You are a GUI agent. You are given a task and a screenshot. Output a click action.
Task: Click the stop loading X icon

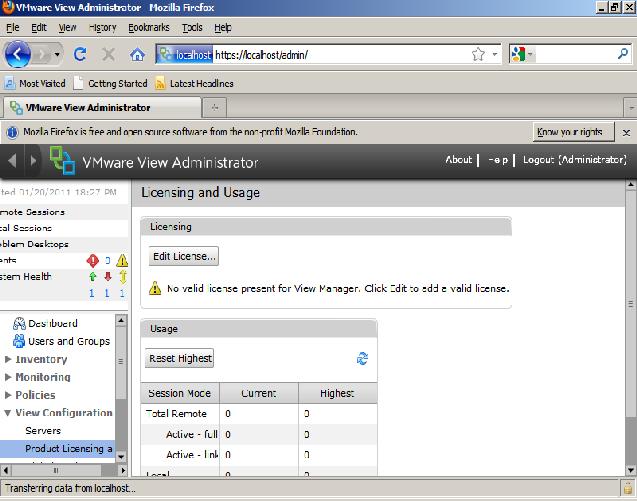click(108, 54)
